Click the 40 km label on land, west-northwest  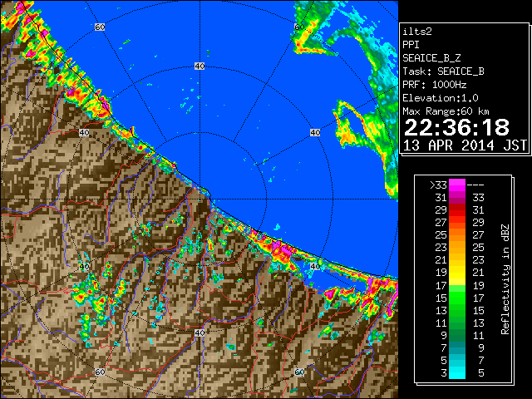click(84, 132)
